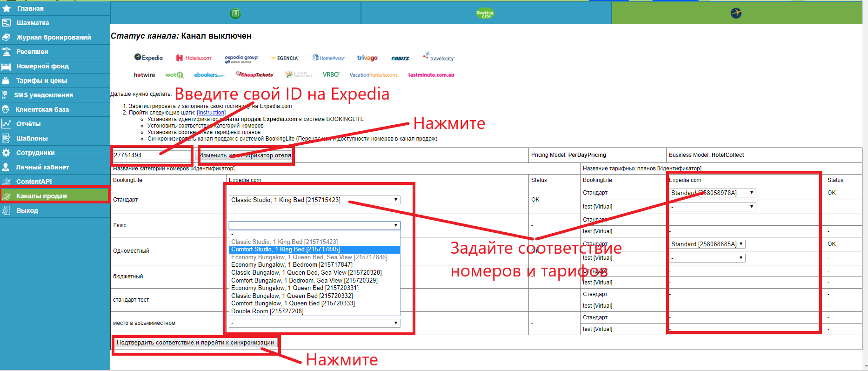Click the ebookers.com logo
This screenshot has height=371, width=868.
pos(209,75)
